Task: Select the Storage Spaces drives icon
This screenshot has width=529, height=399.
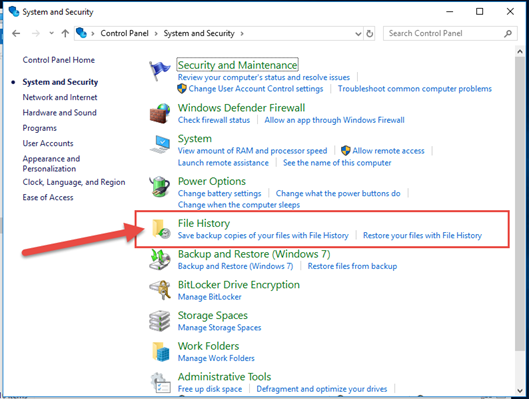Action: tap(159, 320)
